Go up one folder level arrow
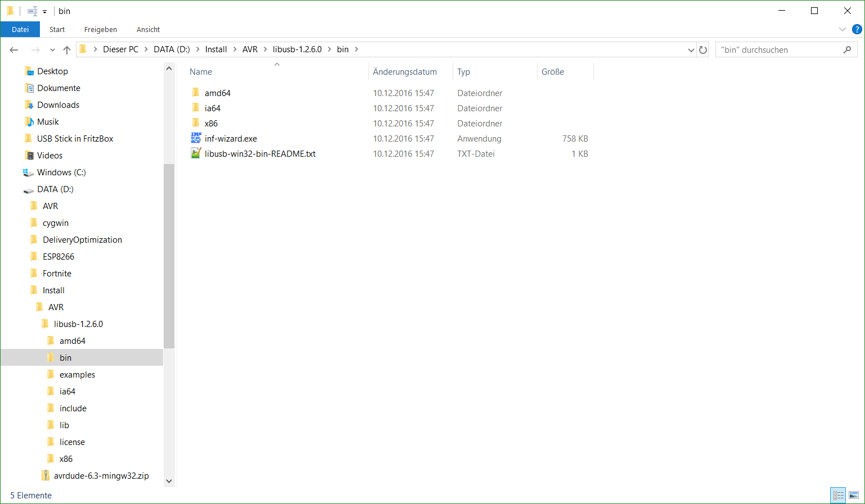This screenshot has width=865, height=504. pyautogui.click(x=67, y=49)
